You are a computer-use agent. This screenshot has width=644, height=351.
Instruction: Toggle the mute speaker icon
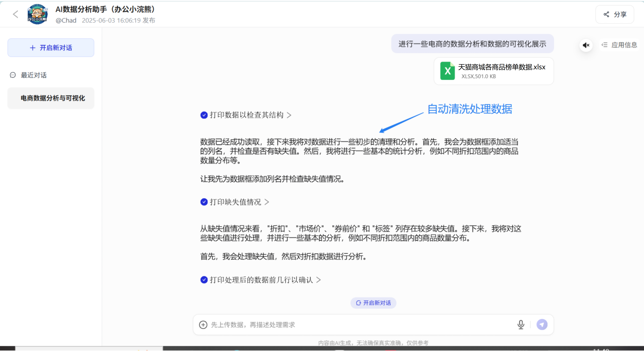click(586, 45)
